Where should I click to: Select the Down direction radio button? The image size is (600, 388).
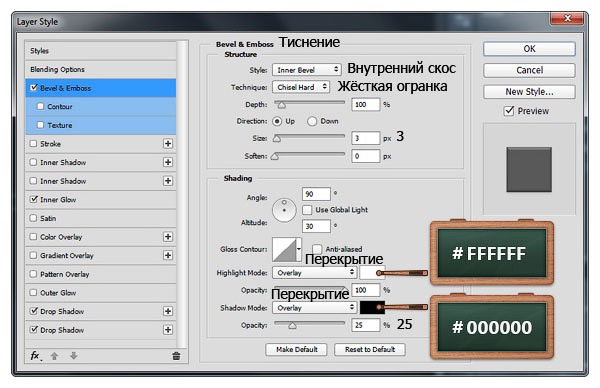pos(312,121)
